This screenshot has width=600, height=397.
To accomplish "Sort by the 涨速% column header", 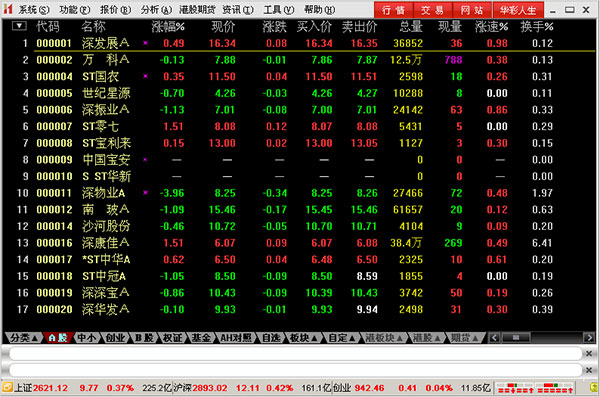I will 491,26.
